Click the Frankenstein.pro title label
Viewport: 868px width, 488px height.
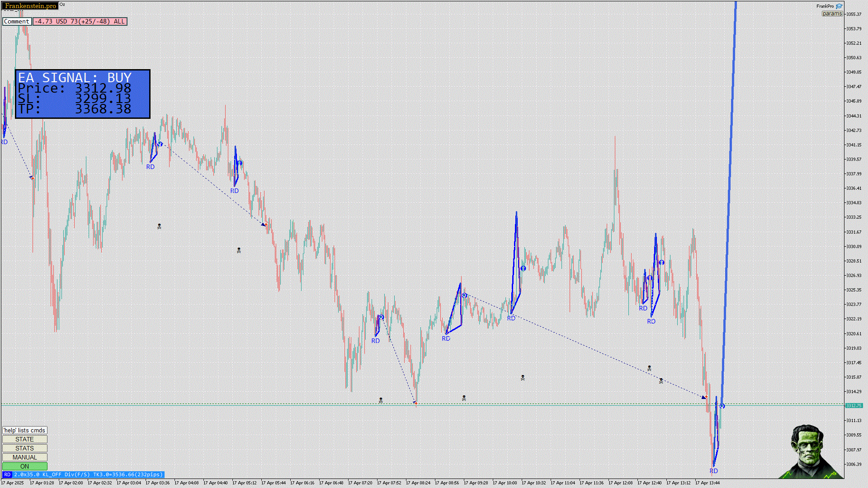[x=30, y=6]
